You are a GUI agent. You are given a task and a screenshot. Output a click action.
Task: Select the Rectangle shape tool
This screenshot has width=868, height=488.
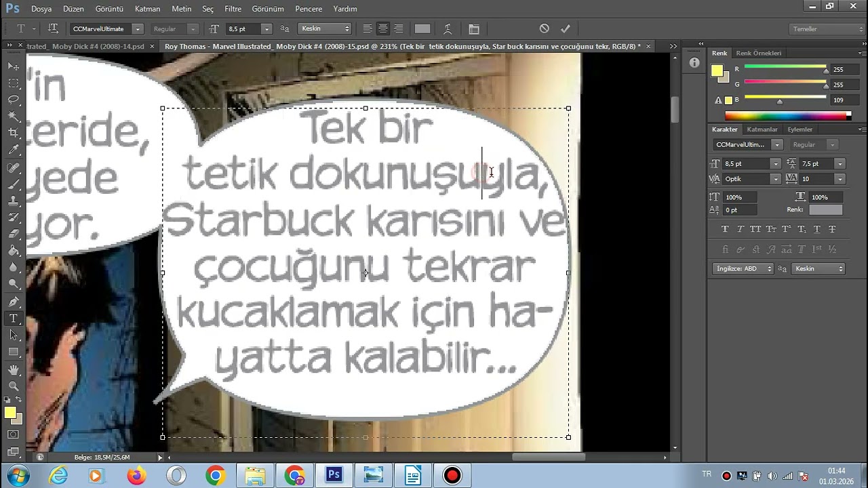[13, 352]
